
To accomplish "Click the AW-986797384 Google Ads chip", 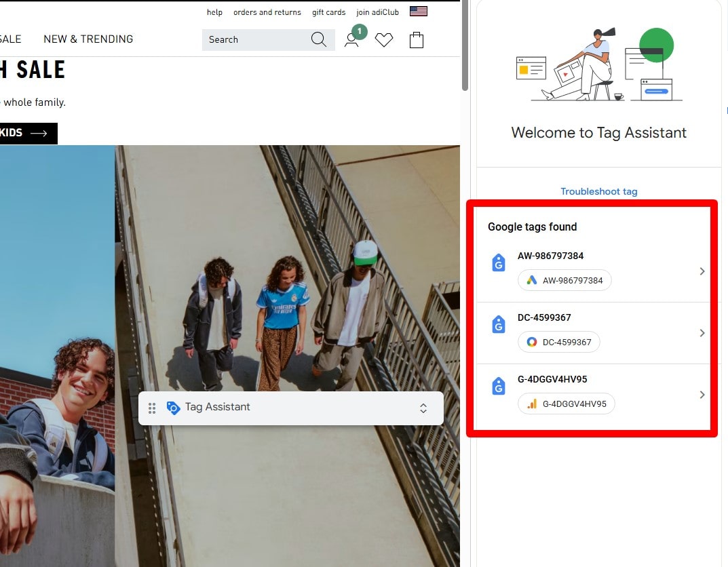I will pyautogui.click(x=564, y=280).
